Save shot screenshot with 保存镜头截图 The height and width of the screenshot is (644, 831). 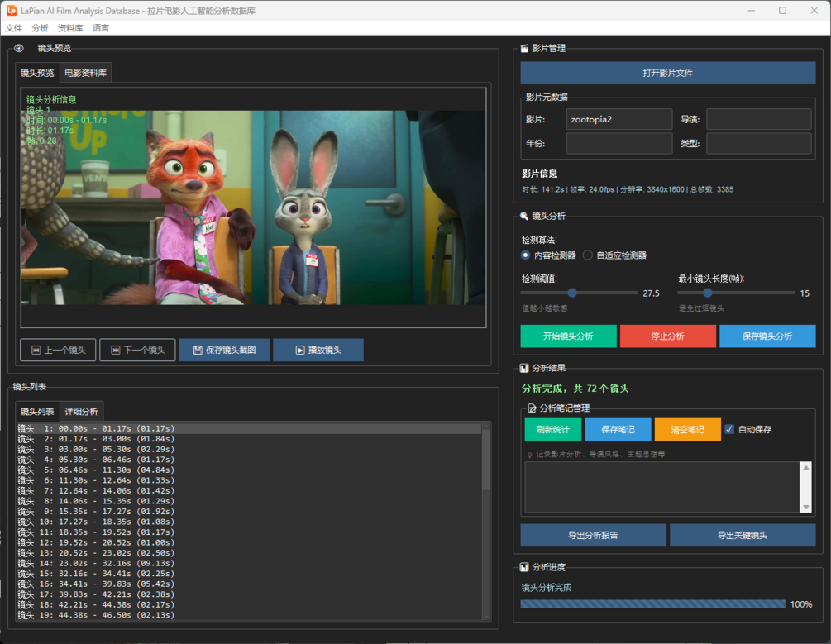[x=224, y=350]
